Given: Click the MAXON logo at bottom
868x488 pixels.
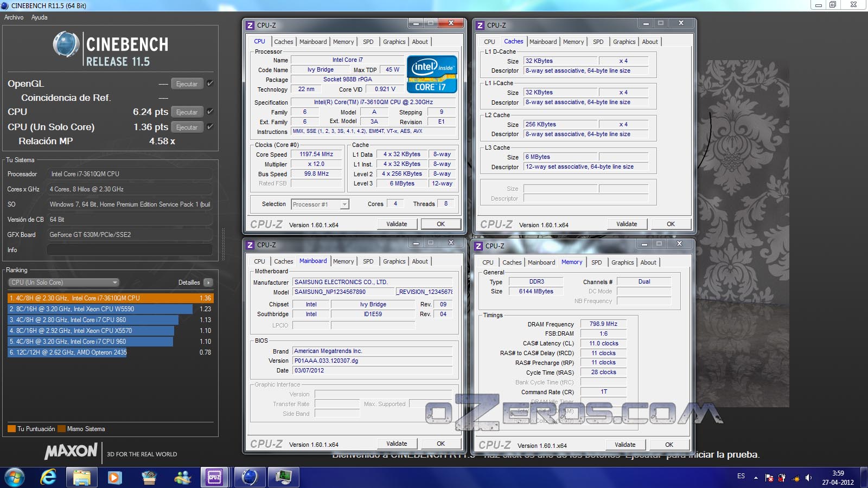Looking at the screenshot, I should click(71, 451).
